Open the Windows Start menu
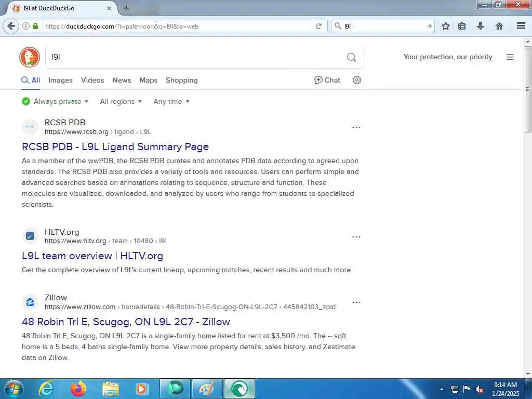The height and width of the screenshot is (399, 532). click(14, 389)
